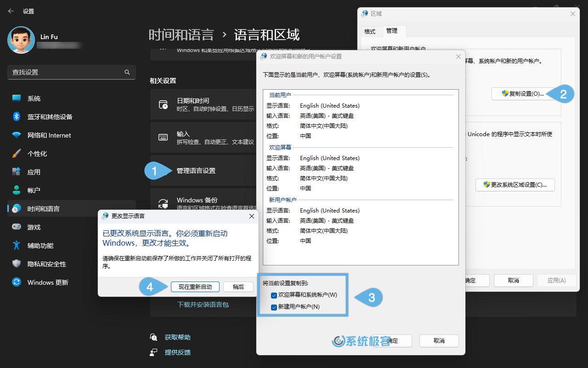Click 应用(A) in 区域 window
The height and width of the screenshot is (368, 588).
tap(556, 281)
